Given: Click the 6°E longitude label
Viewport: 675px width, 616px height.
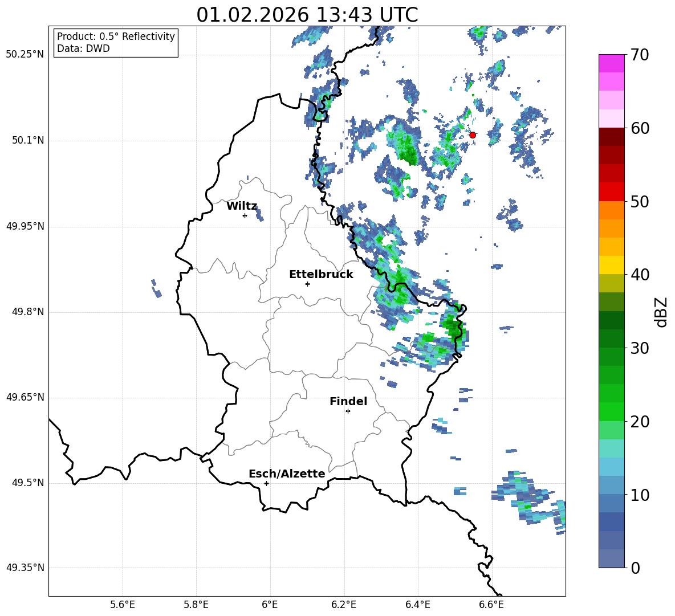Looking at the screenshot, I should (270, 605).
